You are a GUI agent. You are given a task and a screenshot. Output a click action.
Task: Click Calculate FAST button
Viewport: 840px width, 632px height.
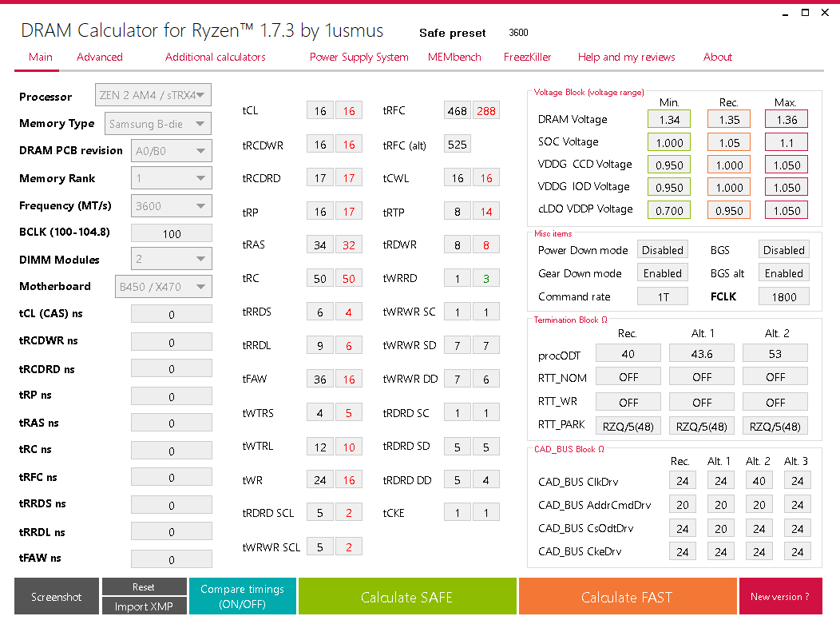628,596
